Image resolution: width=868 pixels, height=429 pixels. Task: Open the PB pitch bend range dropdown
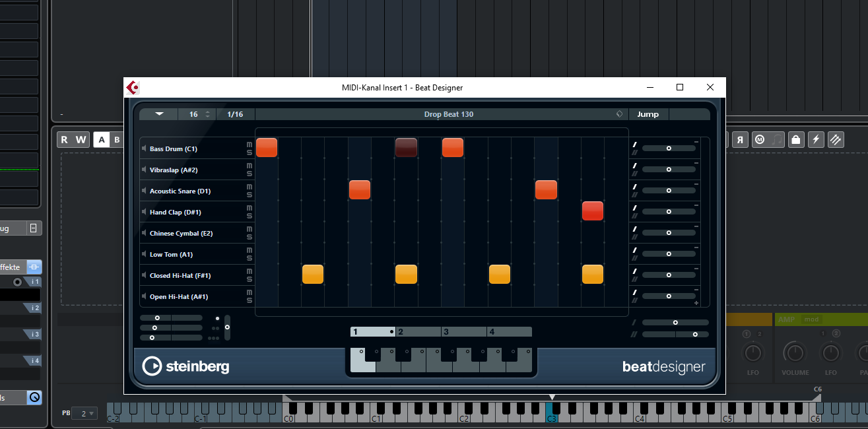[84, 413]
